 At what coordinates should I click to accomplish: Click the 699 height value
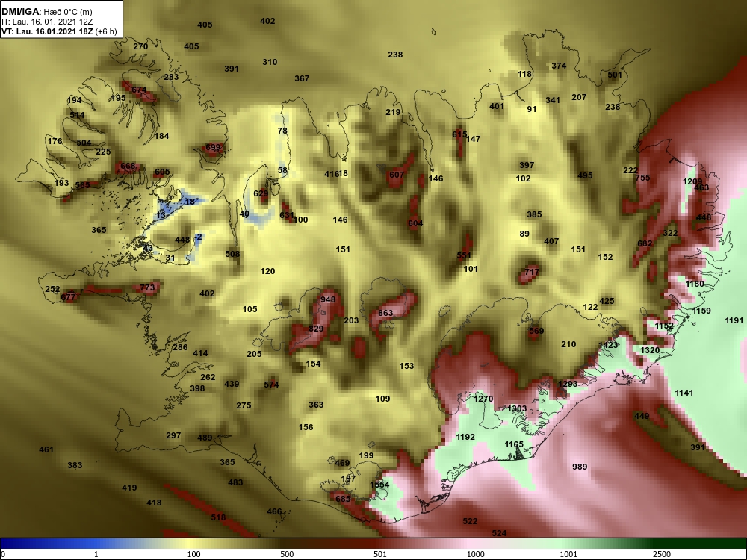pyautogui.click(x=213, y=147)
